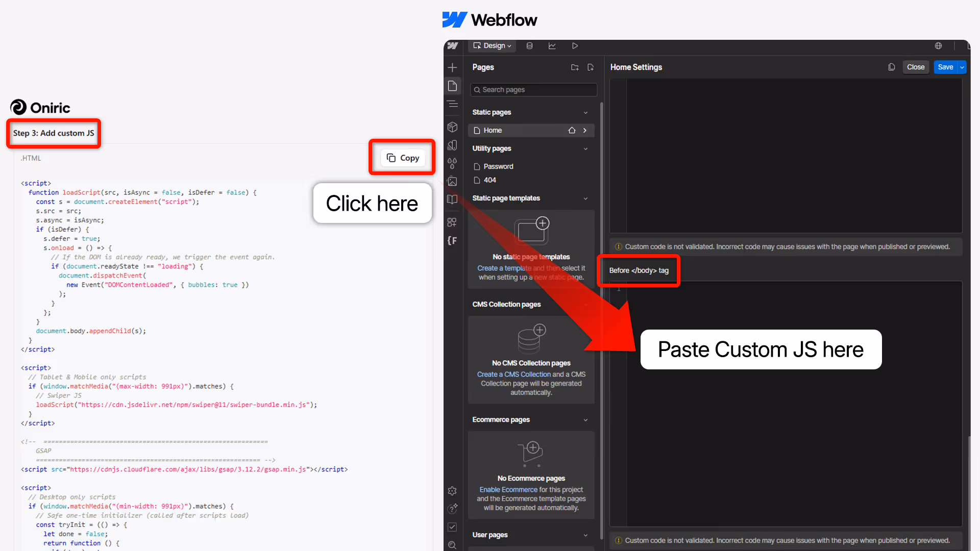The image size is (980, 551).
Task: Open the Style selectors droplets icon
Action: 452,163
